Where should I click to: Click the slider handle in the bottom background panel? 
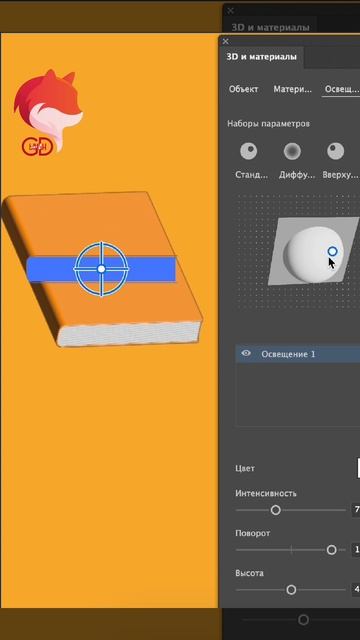pos(303,620)
